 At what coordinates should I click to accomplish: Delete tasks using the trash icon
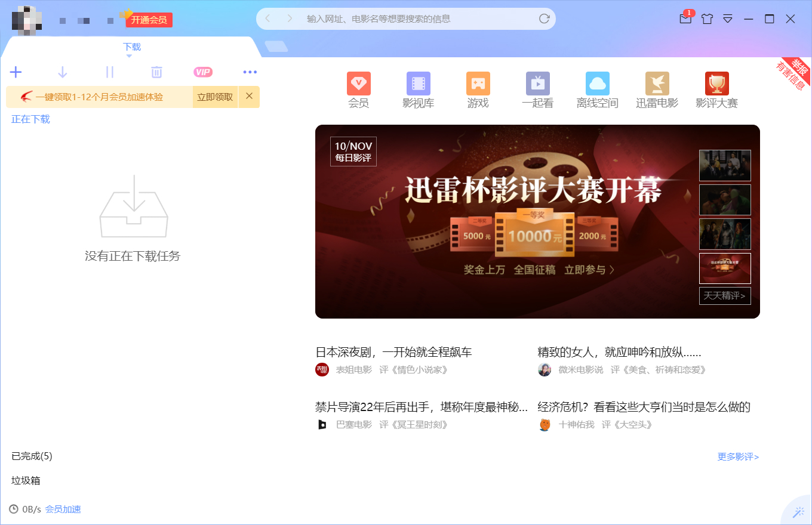[156, 72]
